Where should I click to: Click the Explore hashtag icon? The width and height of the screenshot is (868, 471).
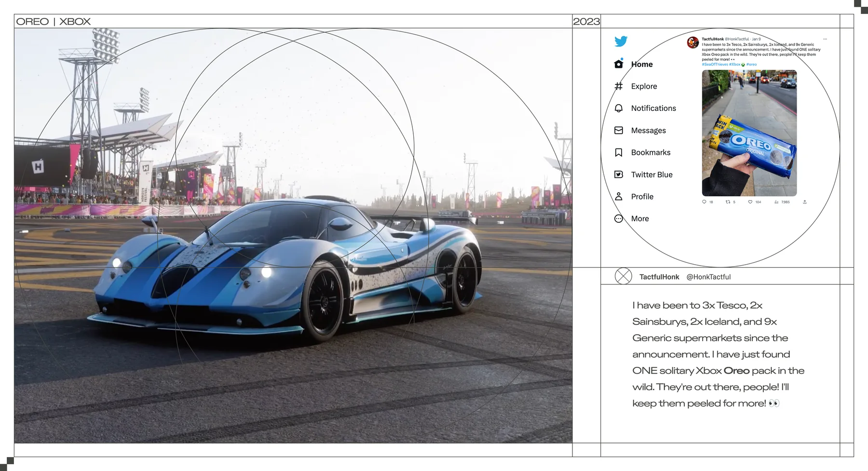pos(619,86)
